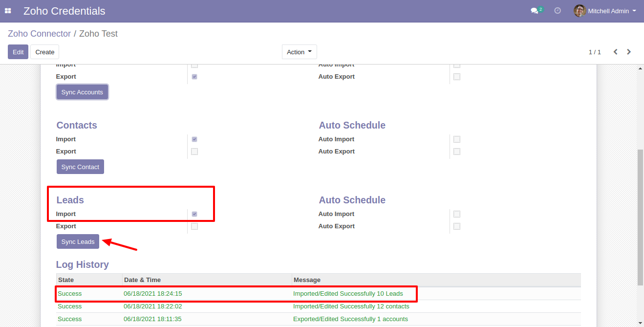Toggle Accounts Export checkbox

tap(194, 77)
